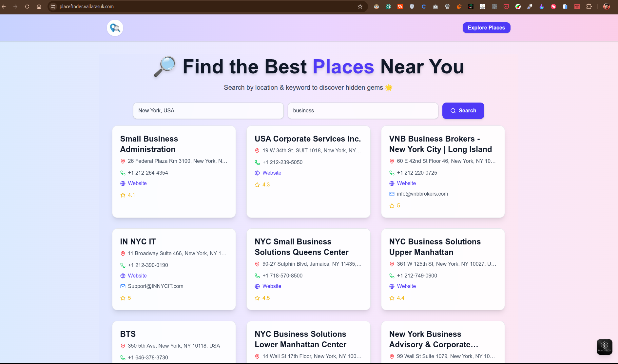Image resolution: width=618 pixels, height=364 pixels.
Task: Click the email Support@INNYCIT.com
Action: 155,286
